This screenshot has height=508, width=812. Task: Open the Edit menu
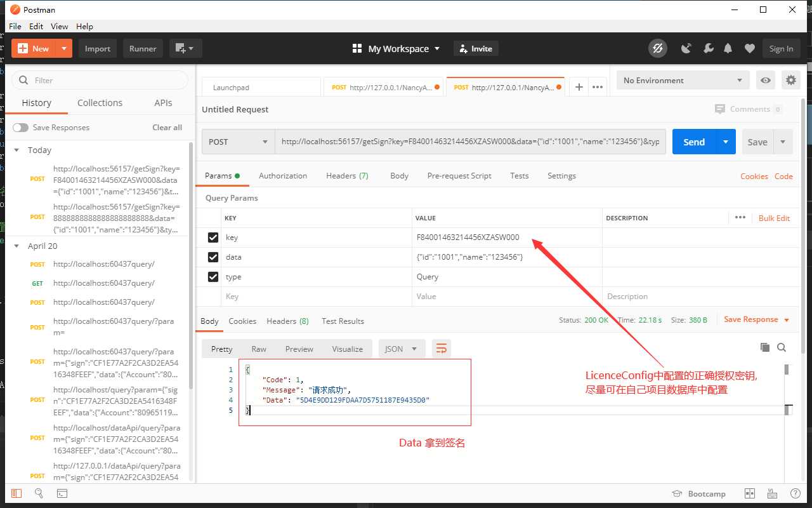point(36,26)
